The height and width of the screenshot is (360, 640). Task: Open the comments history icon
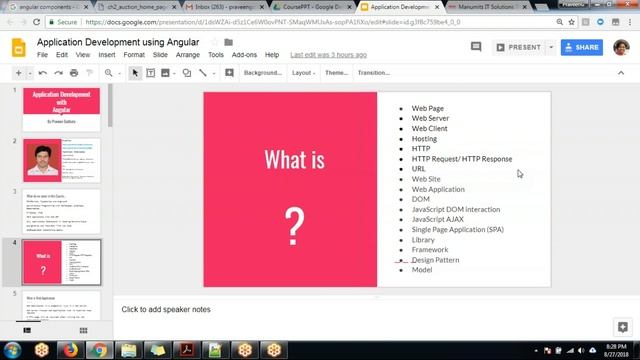point(476,47)
